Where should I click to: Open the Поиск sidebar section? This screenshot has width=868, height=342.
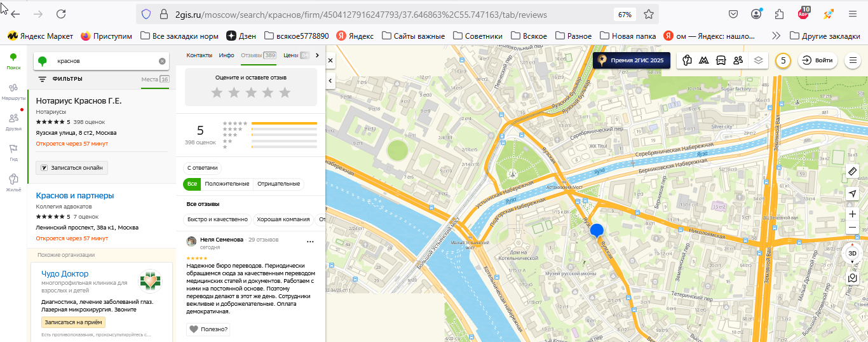(x=13, y=61)
